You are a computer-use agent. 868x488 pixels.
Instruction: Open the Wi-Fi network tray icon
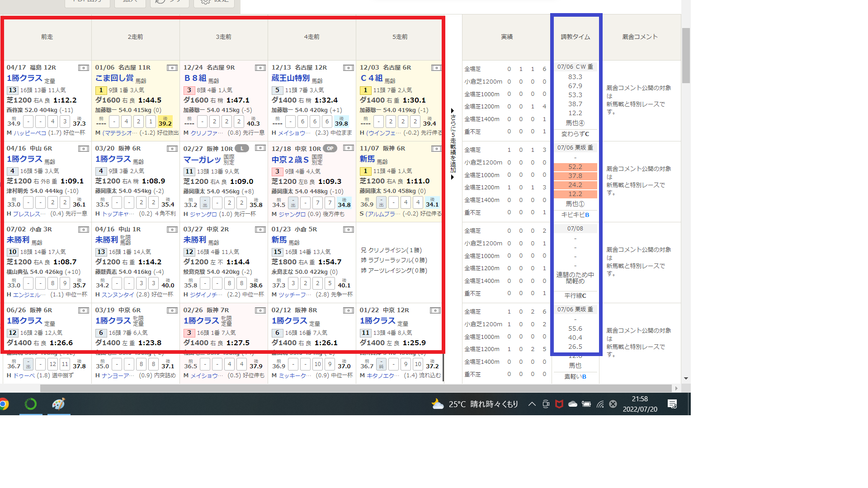[600, 404]
